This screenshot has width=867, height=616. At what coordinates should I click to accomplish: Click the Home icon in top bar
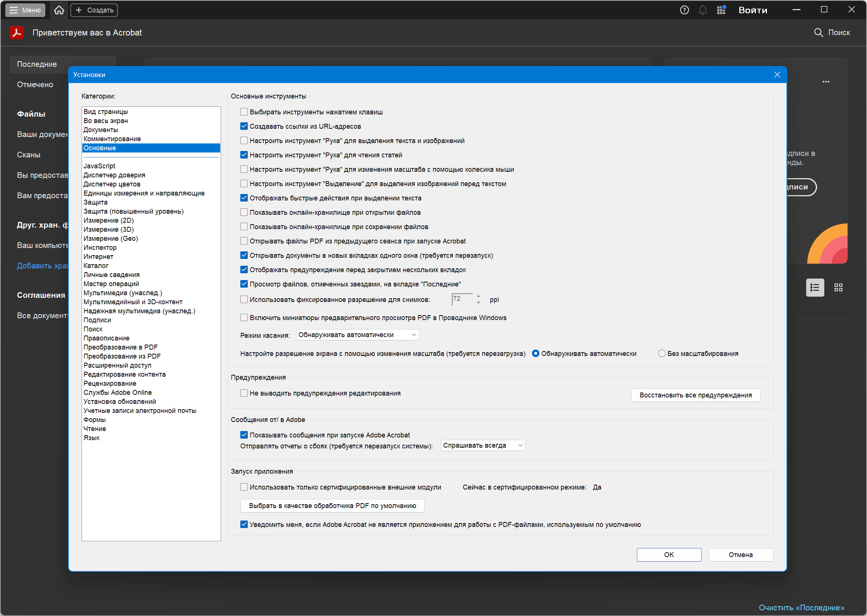[59, 10]
